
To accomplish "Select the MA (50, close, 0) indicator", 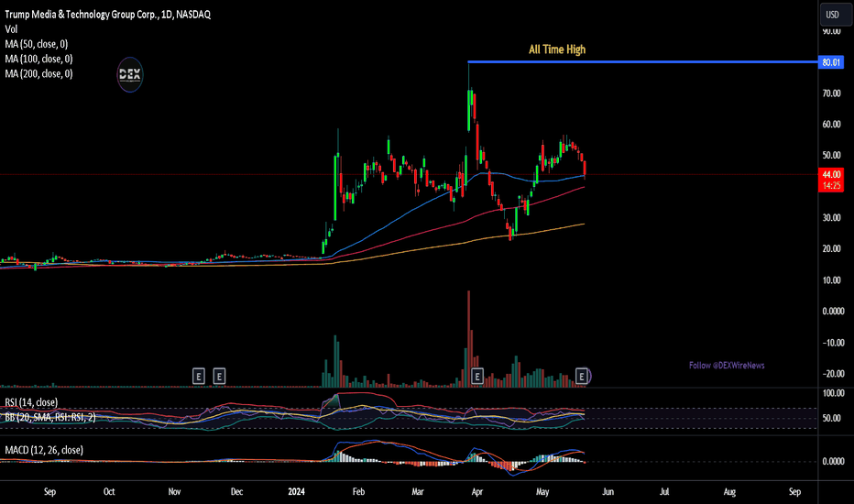I will pyautogui.click(x=37, y=44).
